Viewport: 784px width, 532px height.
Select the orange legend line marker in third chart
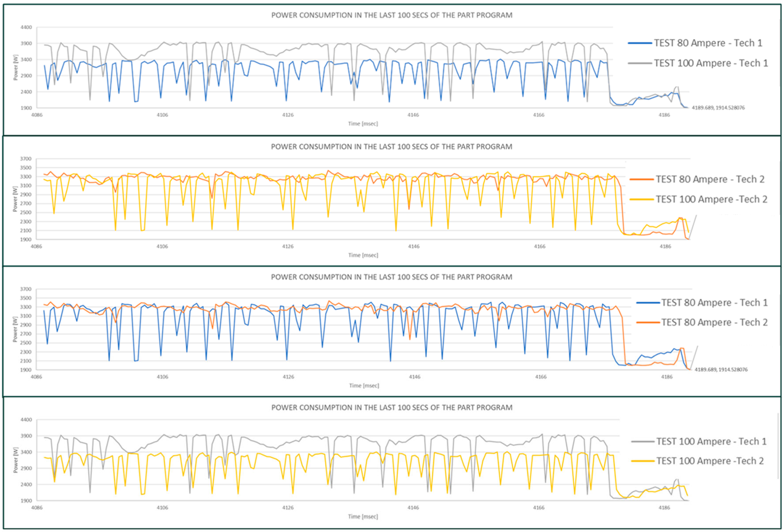point(648,323)
